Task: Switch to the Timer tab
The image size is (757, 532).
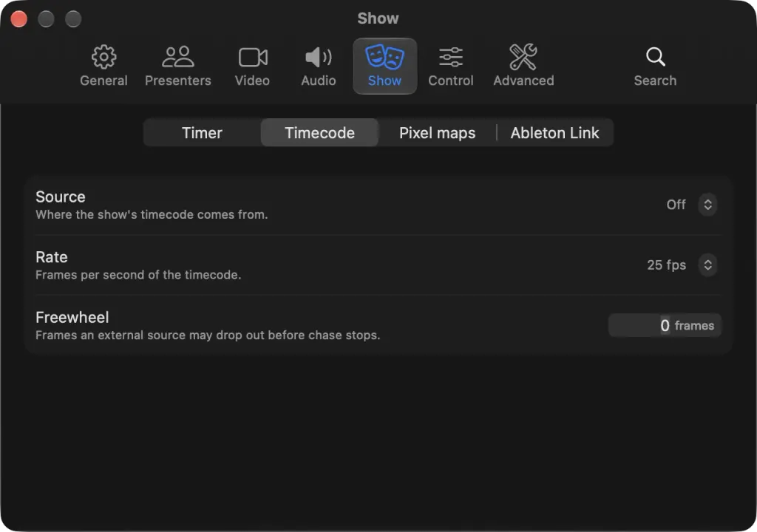Action: tap(203, 133)
